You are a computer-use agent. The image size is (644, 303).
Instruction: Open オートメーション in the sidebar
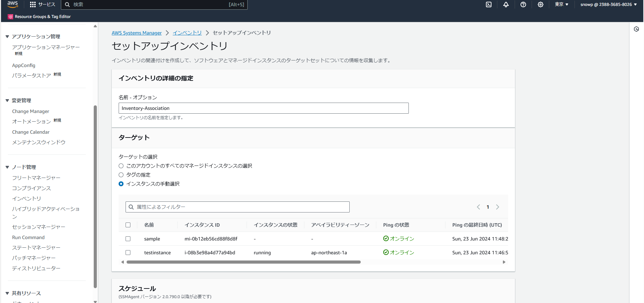click(31, 122)
